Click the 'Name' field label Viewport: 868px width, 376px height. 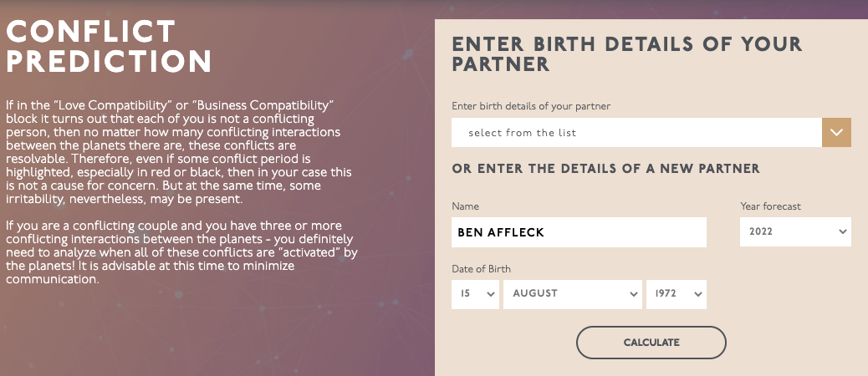tap(465, 206)
